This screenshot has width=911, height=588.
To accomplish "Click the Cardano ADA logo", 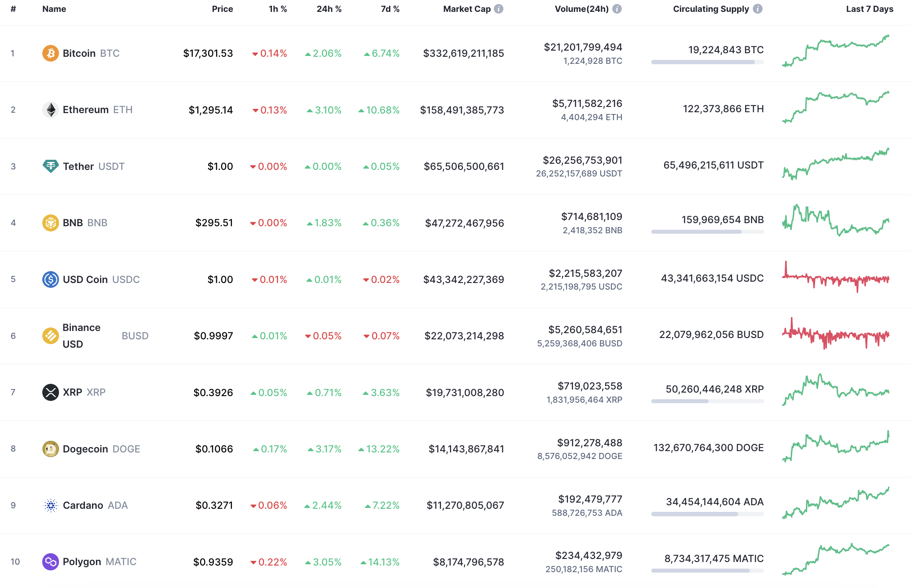I will click(51, 505).
